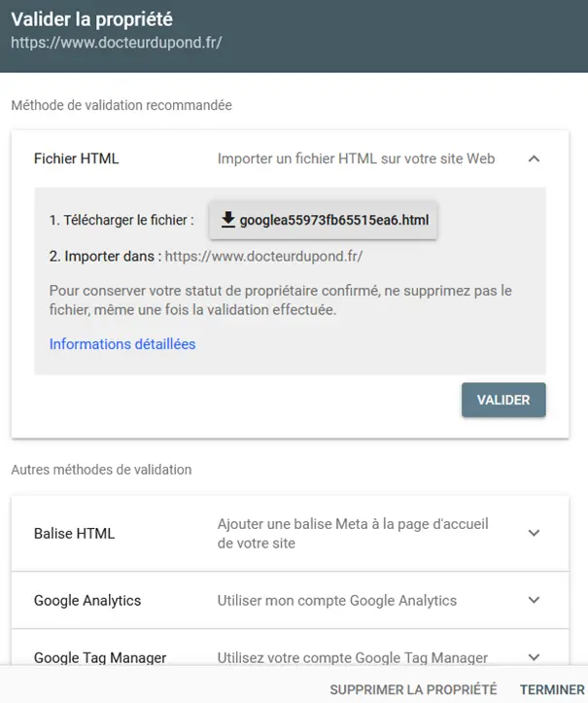Screen dimensions: 588x703
Task: Click 'Ajouter une balise Meta' description text
Action: [353, 533]
